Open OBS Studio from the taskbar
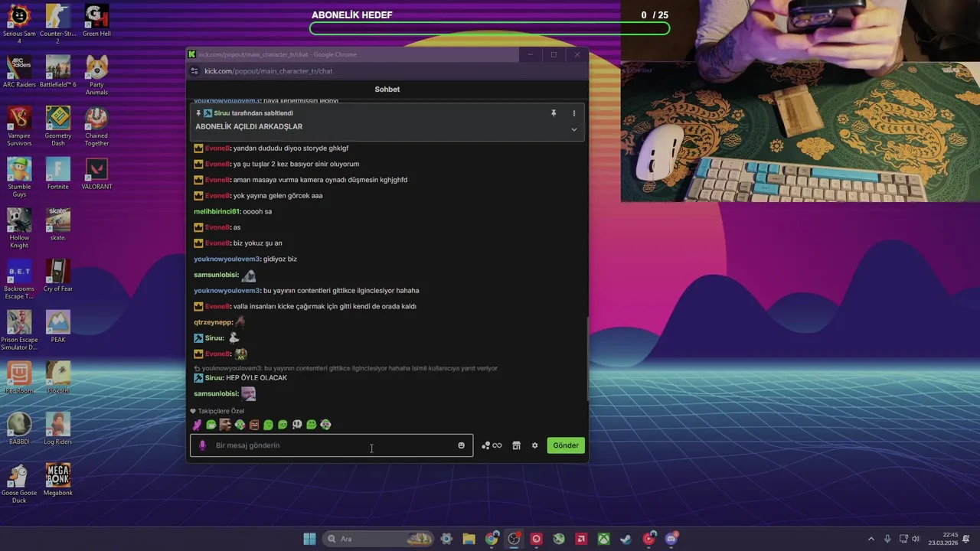The height and width of the screenshot is (551, 980). click(514, 539)
